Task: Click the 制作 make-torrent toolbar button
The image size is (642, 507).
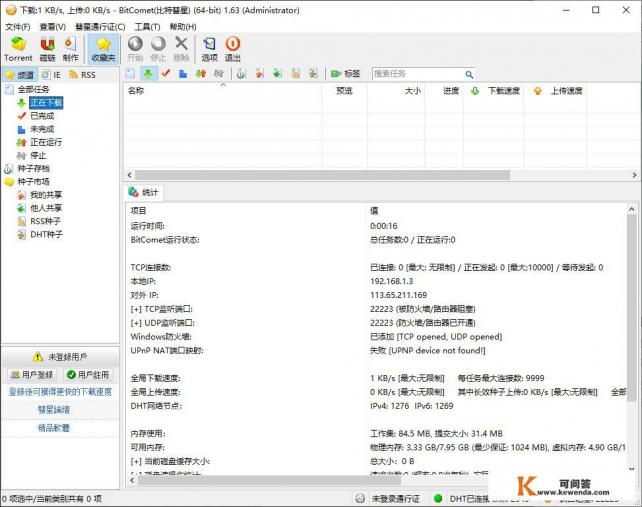Action: pyautogui.click(x=70, y=49)
